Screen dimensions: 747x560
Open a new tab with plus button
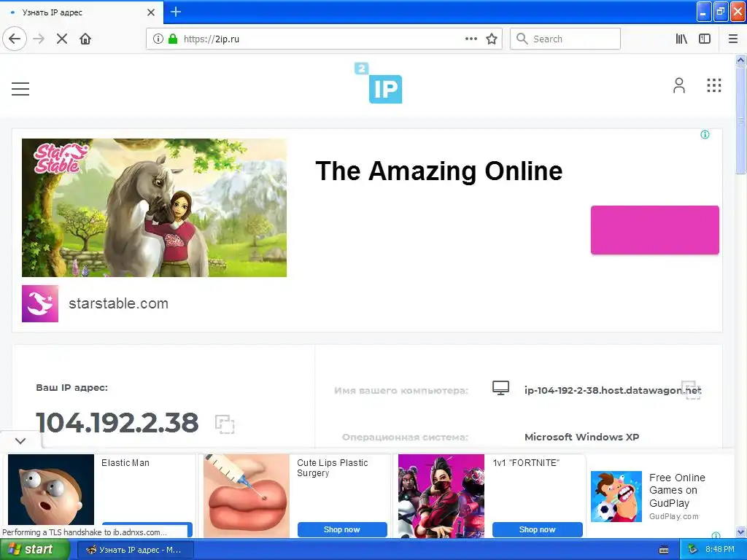[x=176, y=12]
